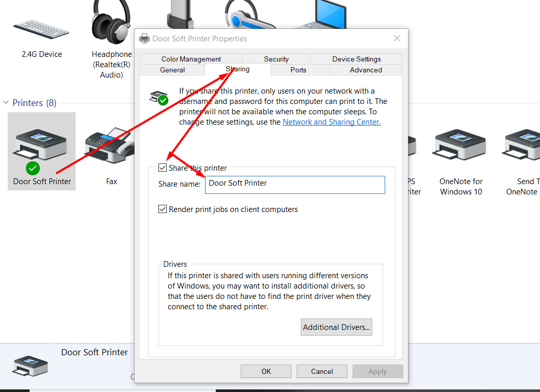Select the Bluetooth headset device icon
The width and height of the screenshot is (540, 392).
[x=249, y=14]
